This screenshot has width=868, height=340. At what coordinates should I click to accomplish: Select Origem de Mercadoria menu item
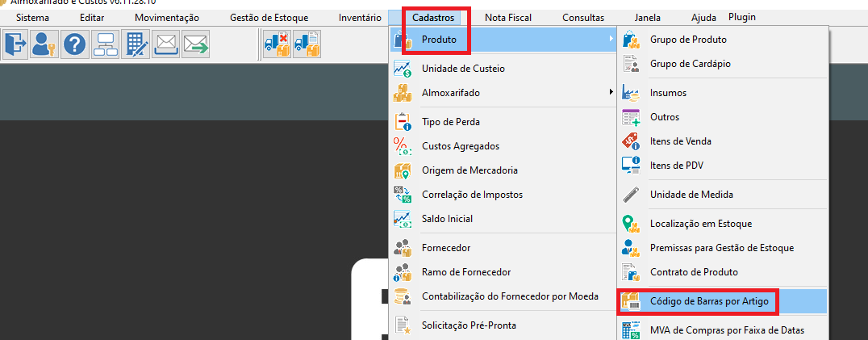[503, 170]
